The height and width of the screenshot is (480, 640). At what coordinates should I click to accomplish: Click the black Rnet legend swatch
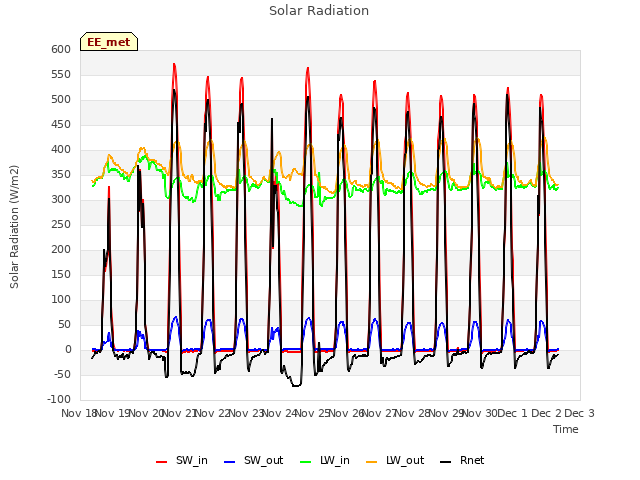[446, 462]
